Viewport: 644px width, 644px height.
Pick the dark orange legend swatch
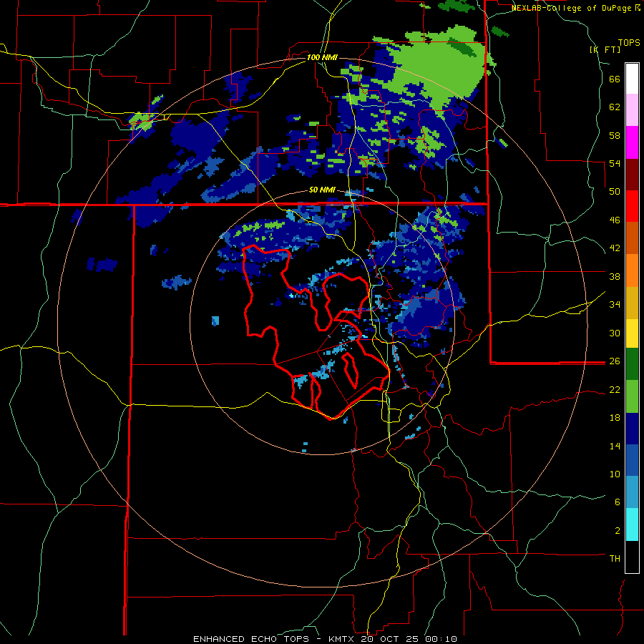tap(632, 238)
